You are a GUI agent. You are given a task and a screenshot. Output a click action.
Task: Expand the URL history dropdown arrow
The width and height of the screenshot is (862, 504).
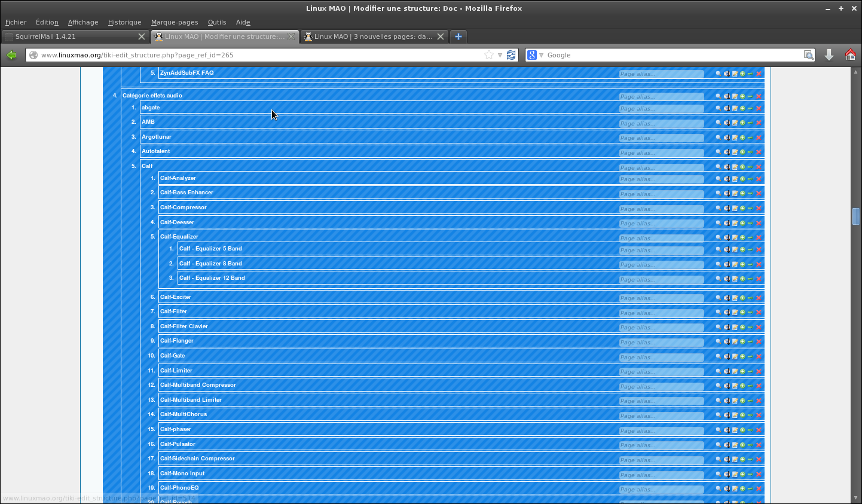pyautogui.click(x=500, y=55)
